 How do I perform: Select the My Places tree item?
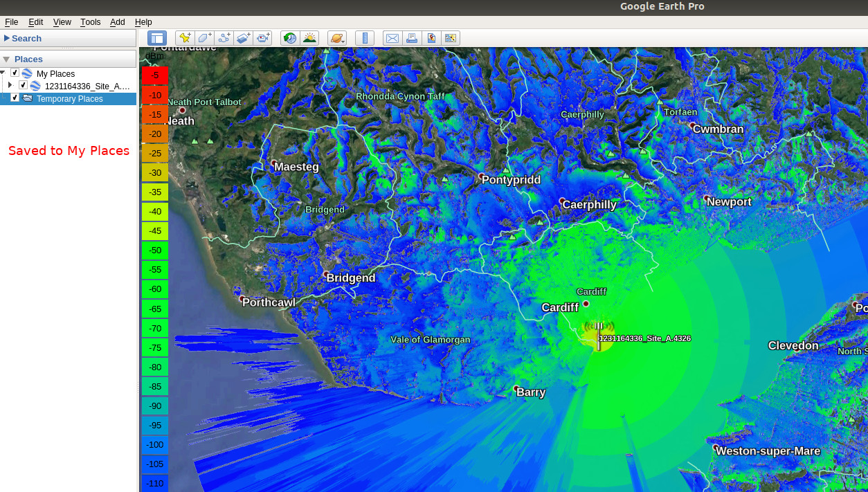(55, 73)
